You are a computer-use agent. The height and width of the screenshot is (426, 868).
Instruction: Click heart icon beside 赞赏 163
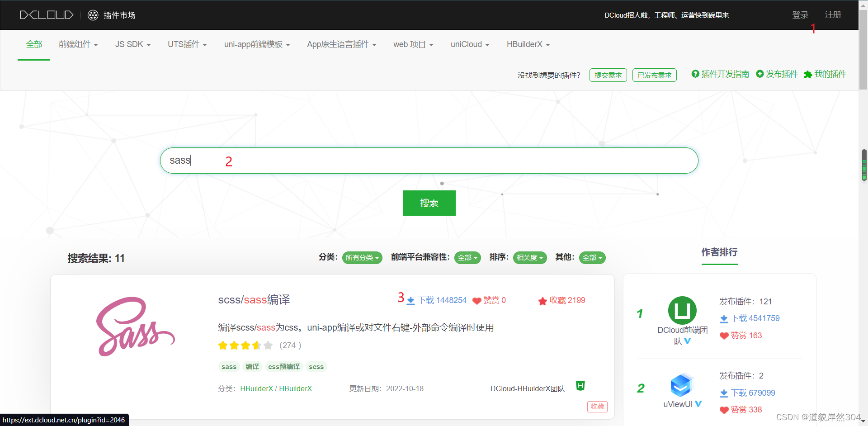tap(724, 336)
